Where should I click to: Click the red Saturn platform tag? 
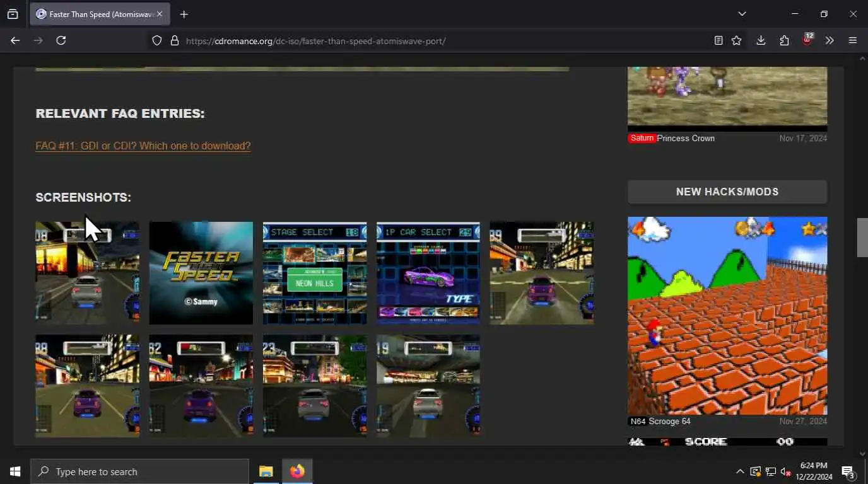(x=642, y=138)
